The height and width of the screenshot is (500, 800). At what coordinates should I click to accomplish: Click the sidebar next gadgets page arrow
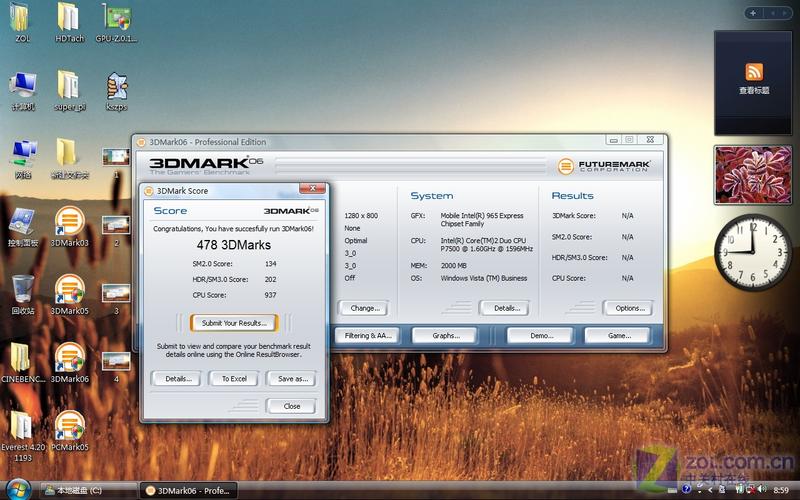pos(785,13)
